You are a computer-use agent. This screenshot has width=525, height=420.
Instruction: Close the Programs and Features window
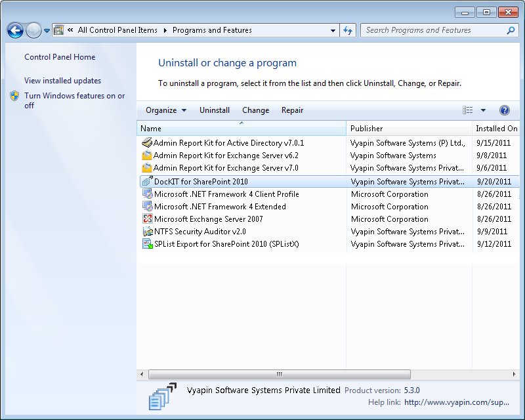508,12
